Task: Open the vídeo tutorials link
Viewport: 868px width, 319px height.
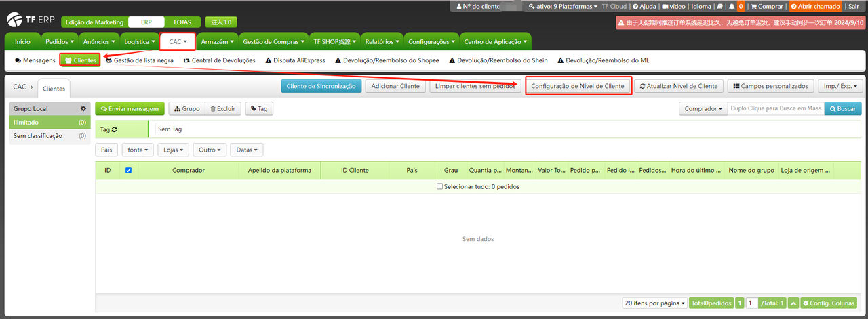Action: tap(673, 6)
